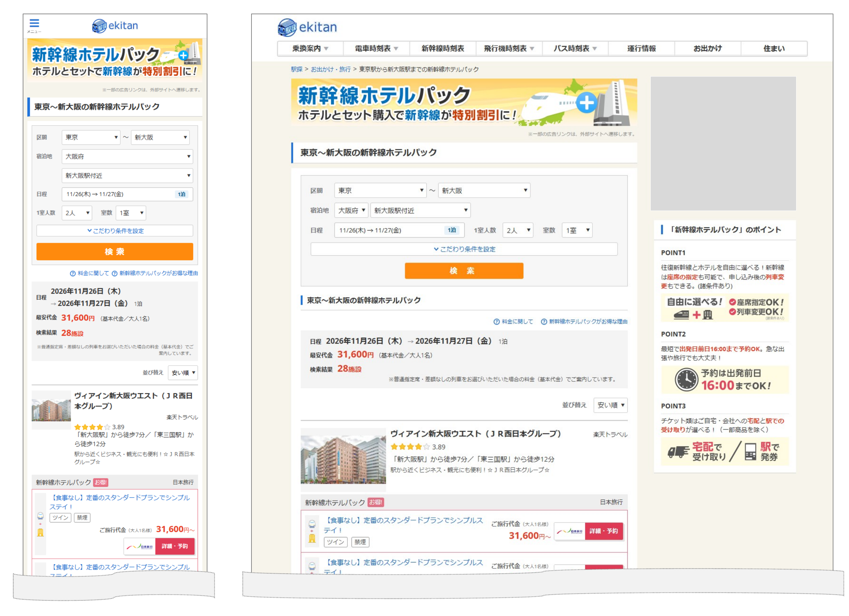
Task: Select 新幹線時刻表 in desktop navigation
Action: click(443, 48)
